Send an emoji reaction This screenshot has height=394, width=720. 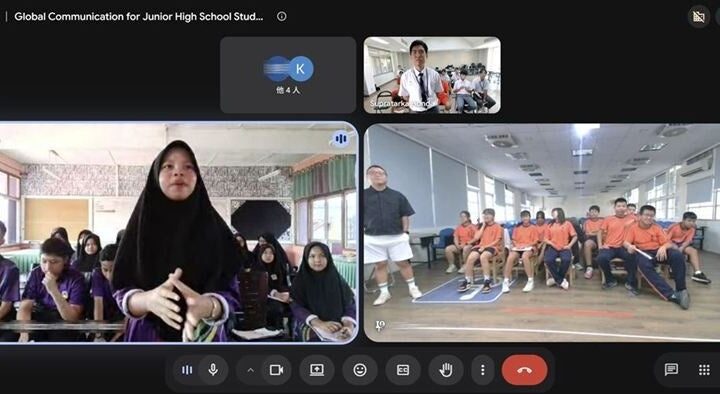[x=360, y=370]
